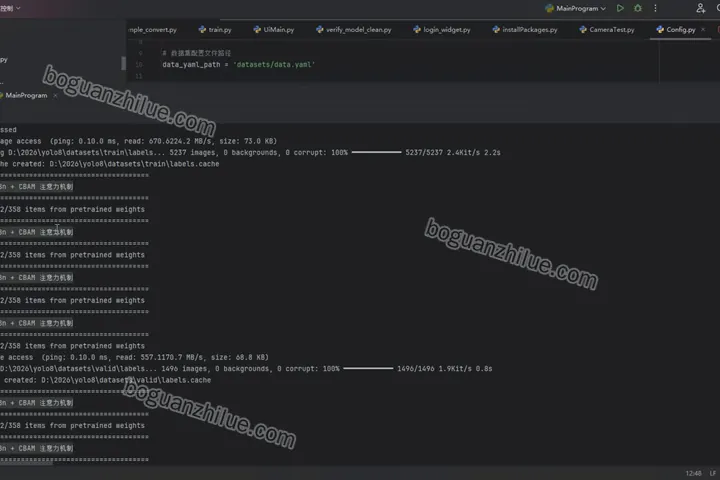Screen dimensions: 720x480
Task: Click the 12:48 cursor position indicator
Action: coord(693,473)
